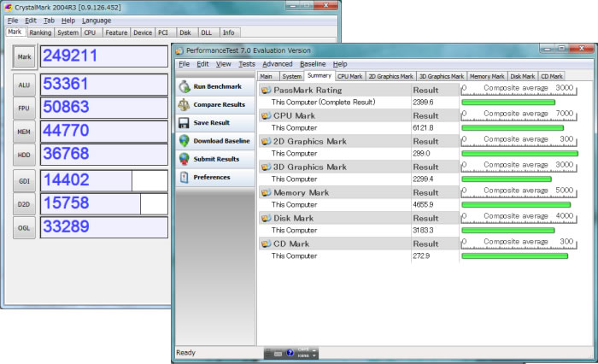
Task: Open Help menu in PerformanceTest
Action: pyautogui.click(x=340, y=64)
